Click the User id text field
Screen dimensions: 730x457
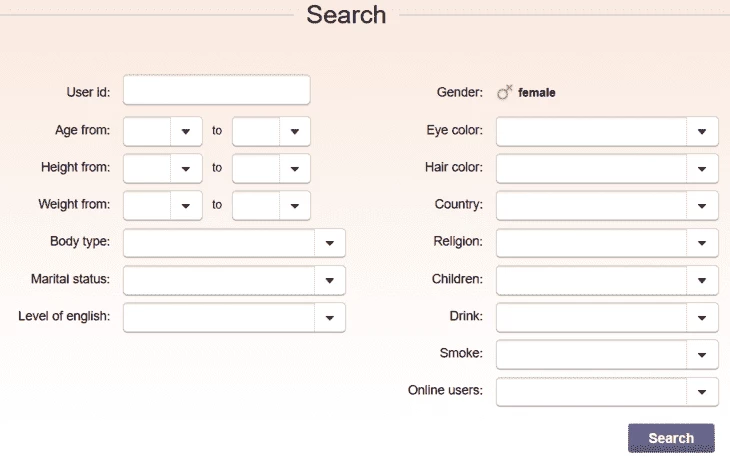pos(216,90)
